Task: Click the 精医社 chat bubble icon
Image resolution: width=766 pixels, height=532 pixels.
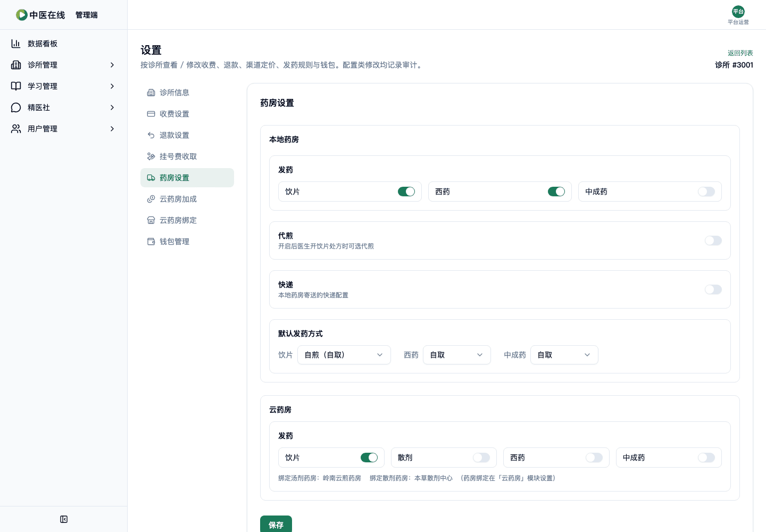Action: (x=16, y=107)
